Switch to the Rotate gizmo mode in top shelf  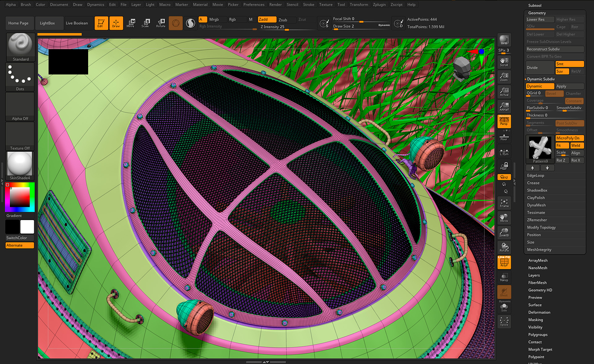click(x=161, y=23)
